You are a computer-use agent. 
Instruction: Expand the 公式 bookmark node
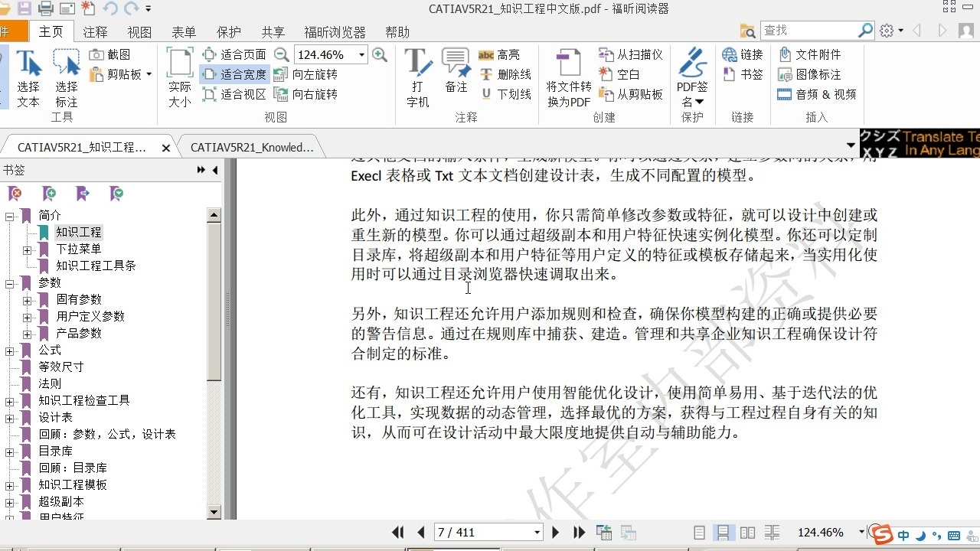pyautogui.click(x=10, y=351)
